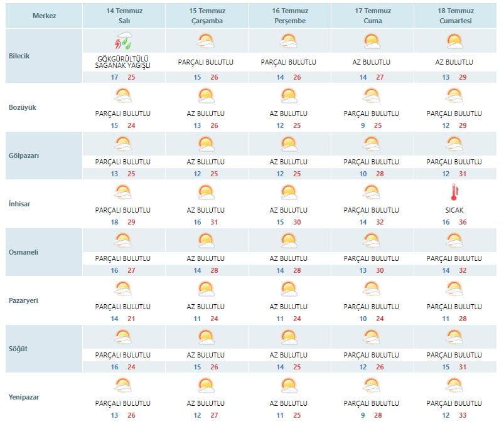Click İnhisar weather icon for 15 Temmuz

[x=206, y=193]
